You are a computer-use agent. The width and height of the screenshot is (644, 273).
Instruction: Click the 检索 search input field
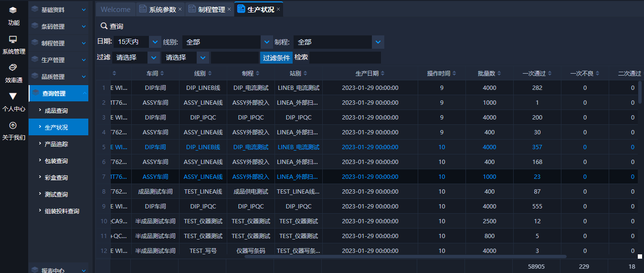point(345,58)
